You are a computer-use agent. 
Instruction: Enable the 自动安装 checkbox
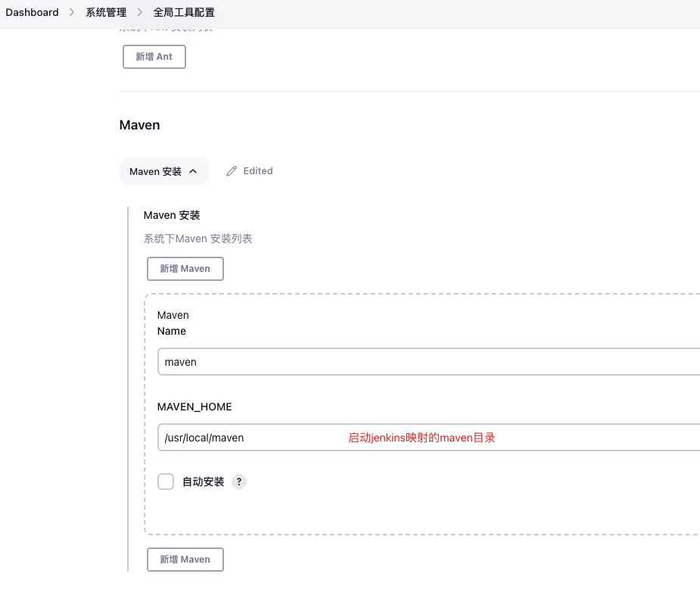tap(166, 482)
